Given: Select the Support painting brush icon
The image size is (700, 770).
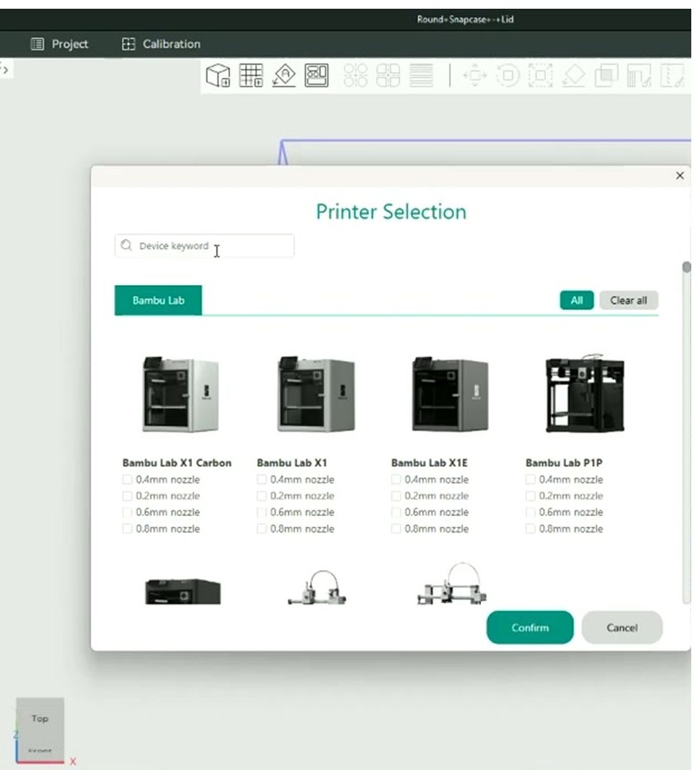Looking at the screenshot, I should pyautogui.click(x=639, y=75).
